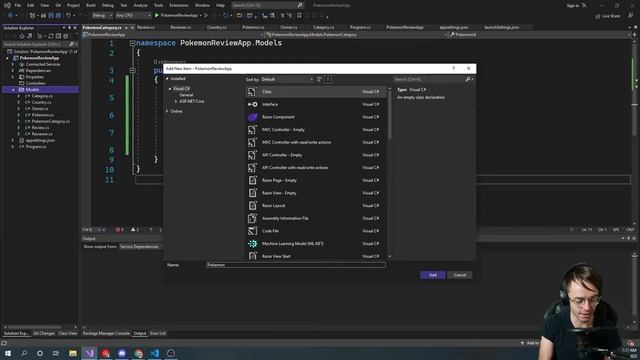Image resolution: width=640 pixels, height=360 pixels.
Task: Select the Razor Component template icon
Action: pos(252,117)
